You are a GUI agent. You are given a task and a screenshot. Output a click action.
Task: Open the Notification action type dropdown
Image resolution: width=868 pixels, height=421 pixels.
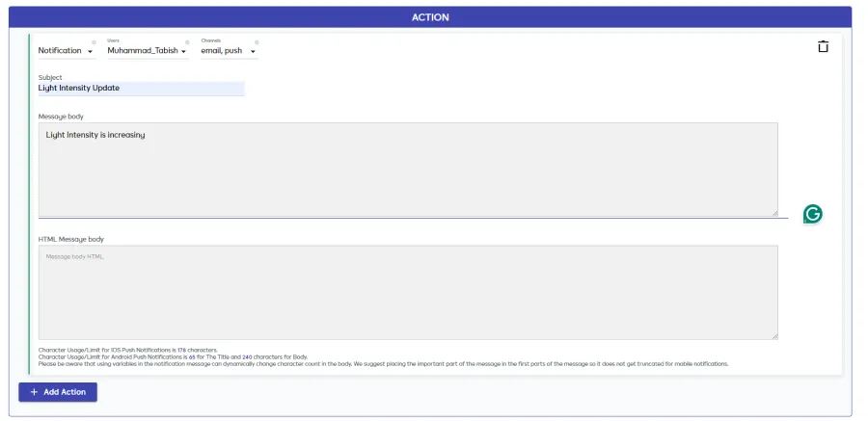pos(66,51)
